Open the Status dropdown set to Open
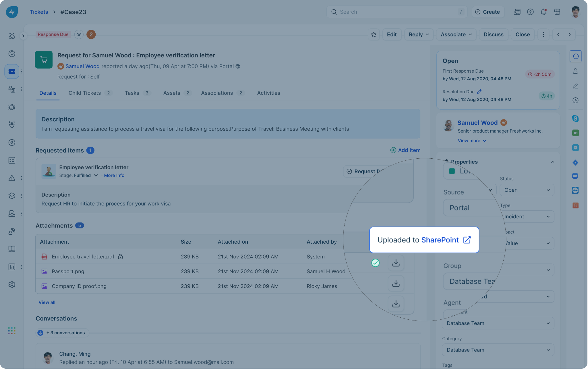 point(527,190)
